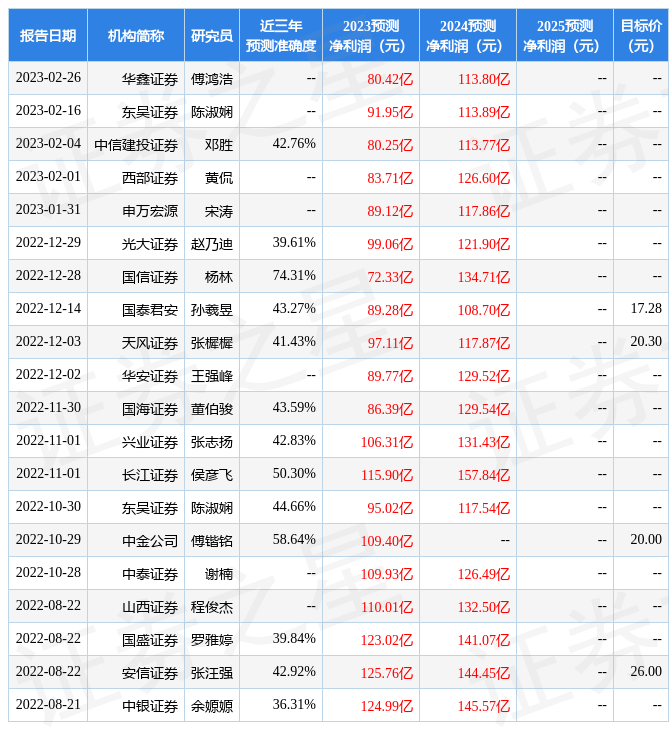Screen dimensions: 669x730
Task: Select the date 2023-02-26
Action: (x=48, y=78)
